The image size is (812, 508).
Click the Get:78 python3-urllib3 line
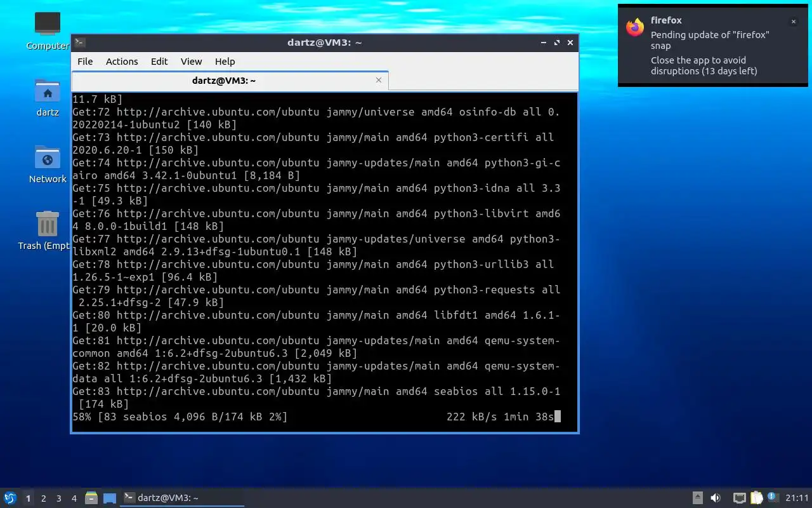click(x=313, y=271)
